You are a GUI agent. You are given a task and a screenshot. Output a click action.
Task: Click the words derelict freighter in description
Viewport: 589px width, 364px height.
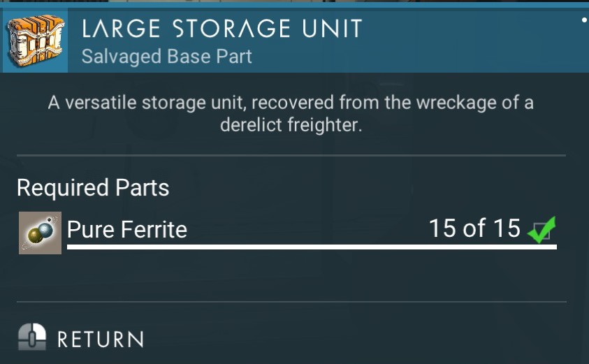coord(291,125)
